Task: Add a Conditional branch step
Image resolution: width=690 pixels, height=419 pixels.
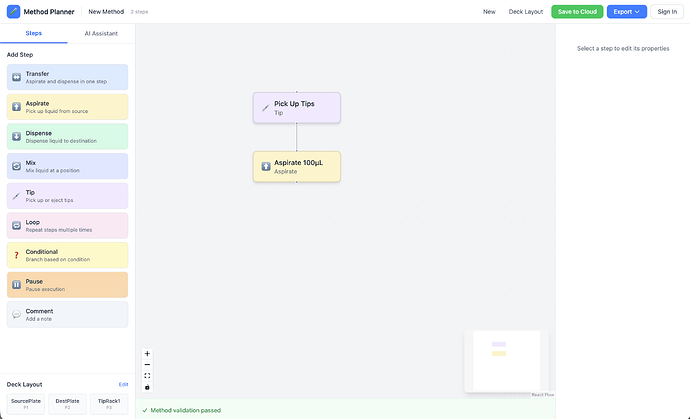Action: tap(67, 255)
